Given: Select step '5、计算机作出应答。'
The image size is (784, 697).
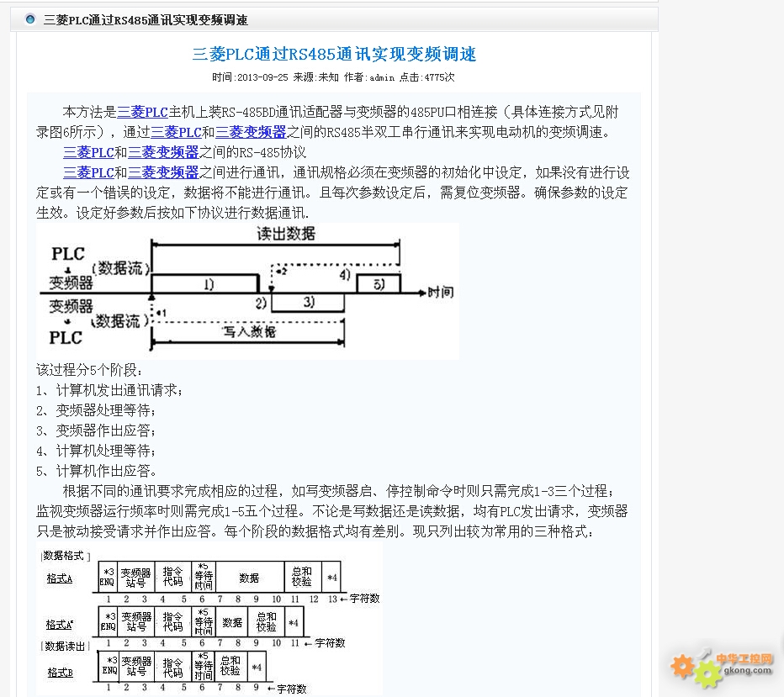Looking at the screenshot, I should [x=97, y=471].
